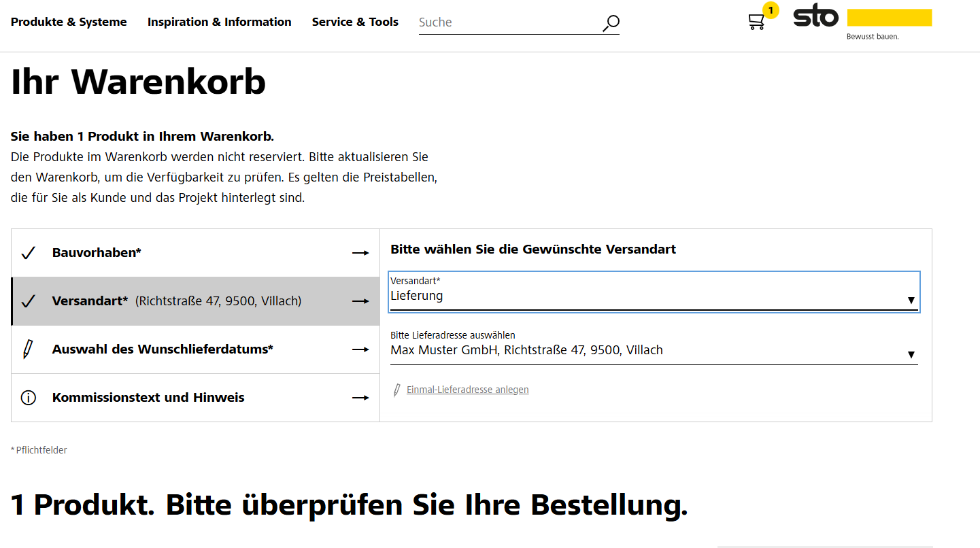Select the Versandart step label
980x548 pixels.
[90, 301]
